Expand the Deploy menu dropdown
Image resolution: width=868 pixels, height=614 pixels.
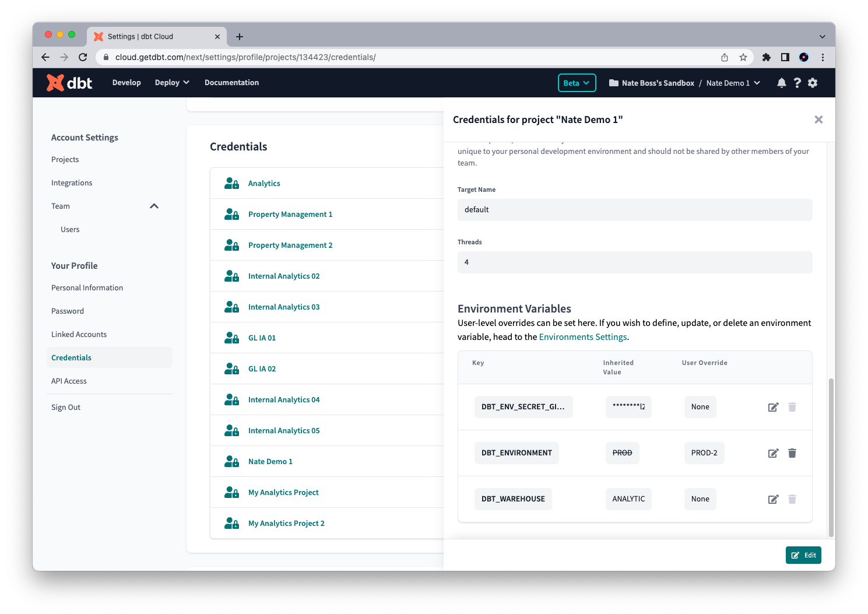tap(171, 82)
